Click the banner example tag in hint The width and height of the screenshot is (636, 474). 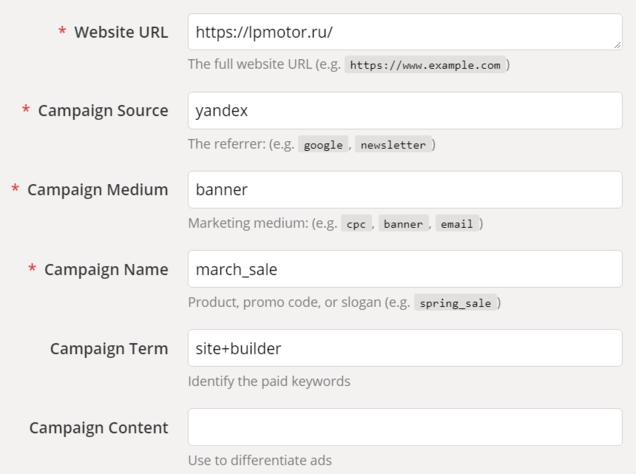[x=403, y=224]
